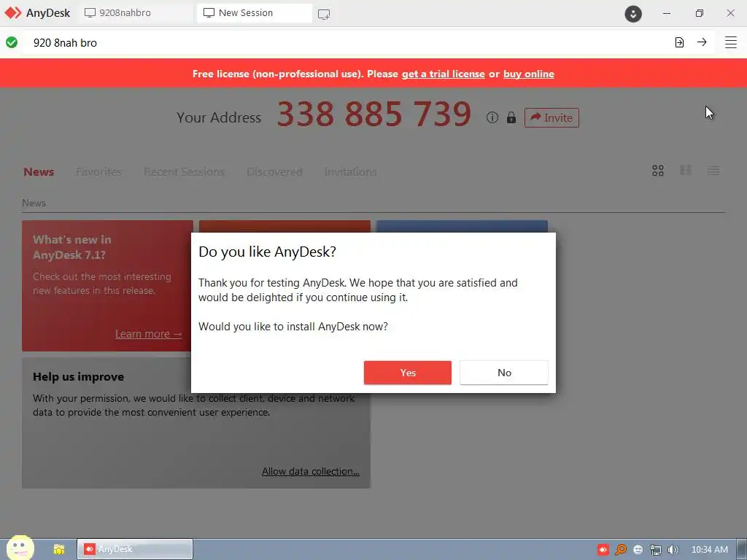Click the round face tray icon

click(x=638, y=550)
